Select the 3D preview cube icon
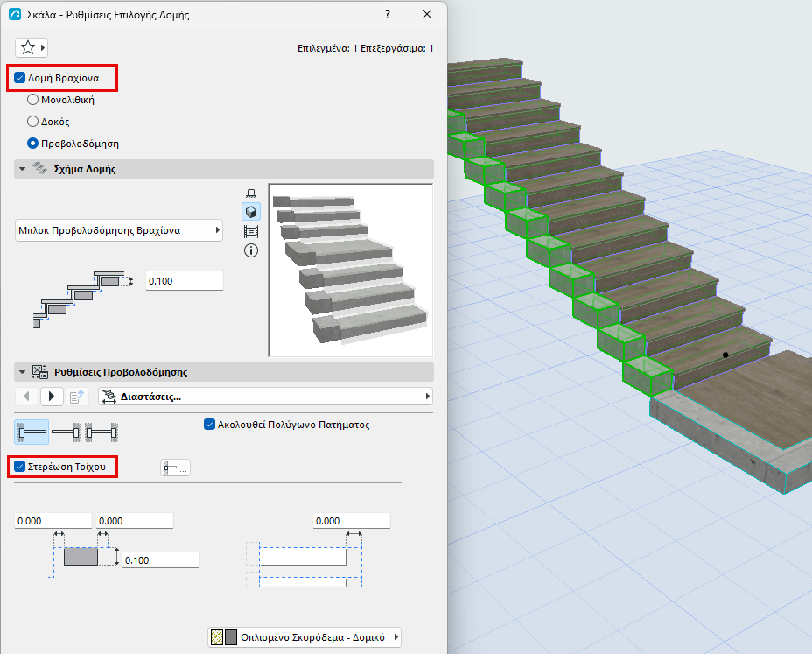 tap(251, 212)
